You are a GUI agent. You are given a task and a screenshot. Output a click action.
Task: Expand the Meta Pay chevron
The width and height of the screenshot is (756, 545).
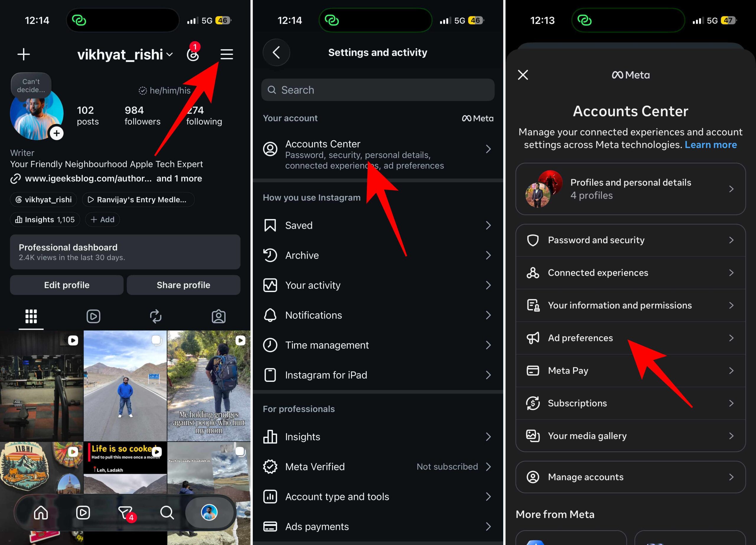[731, 371]
